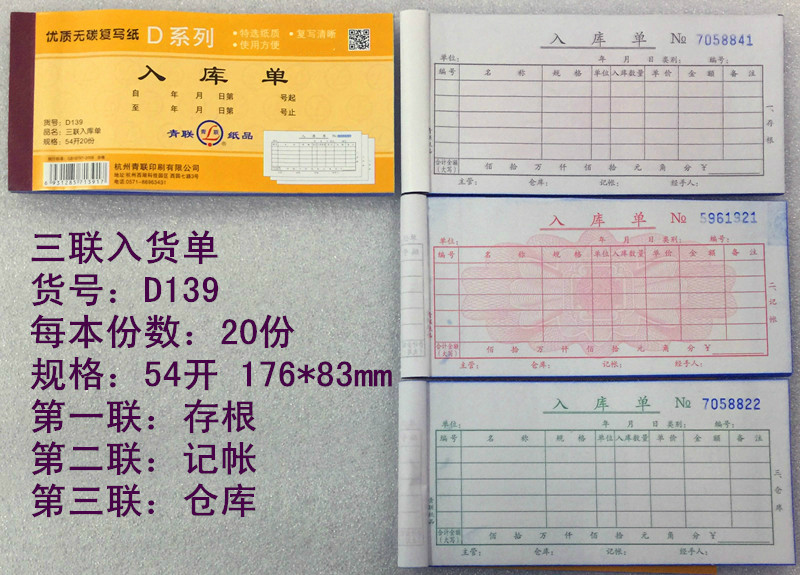Click the text '第二联：记帐'
The width and height of the screenshot is (800, 575).
tap(143, 459)
